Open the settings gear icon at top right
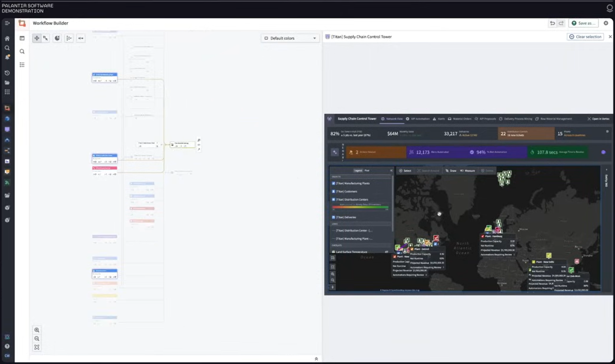The image size is (615, 364). click(606, 23)
